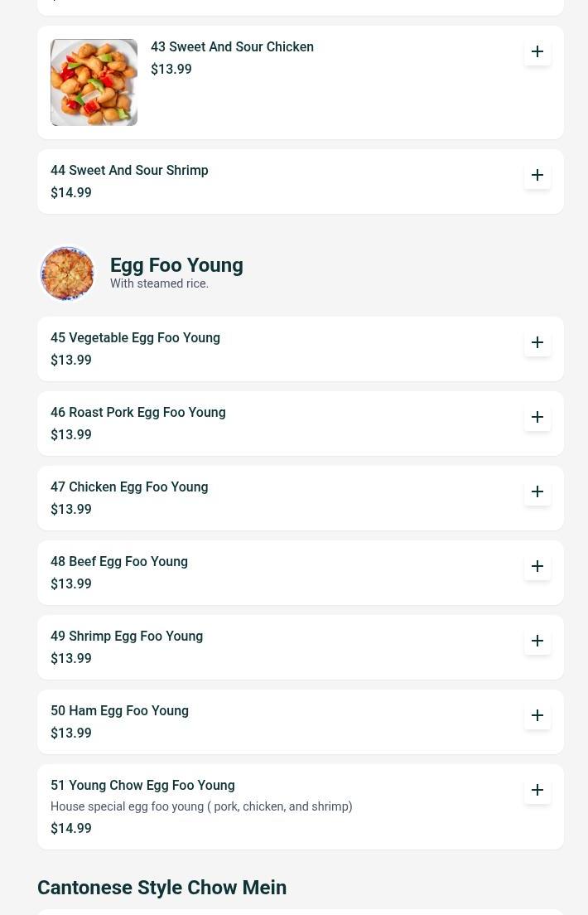Add 51 Young Chow Egg Foo Young
This screenshot has height=915, width=588.
537,791
